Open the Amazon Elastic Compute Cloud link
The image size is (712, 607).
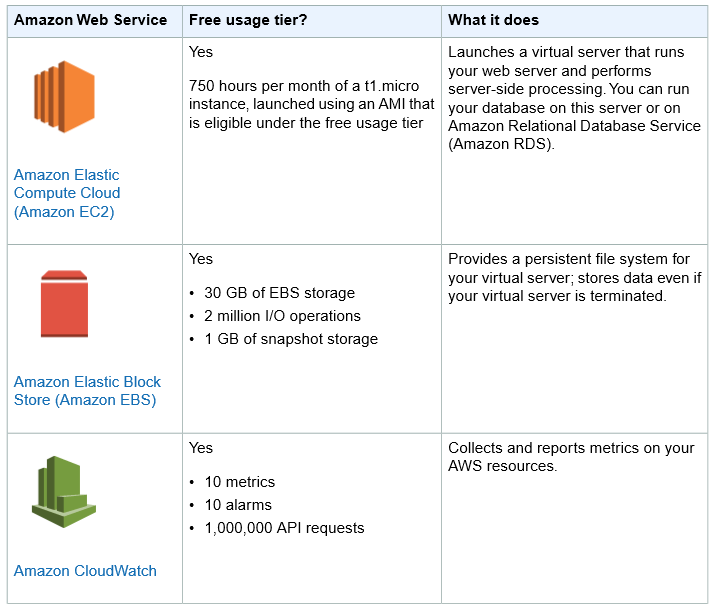tap(67, 193)
